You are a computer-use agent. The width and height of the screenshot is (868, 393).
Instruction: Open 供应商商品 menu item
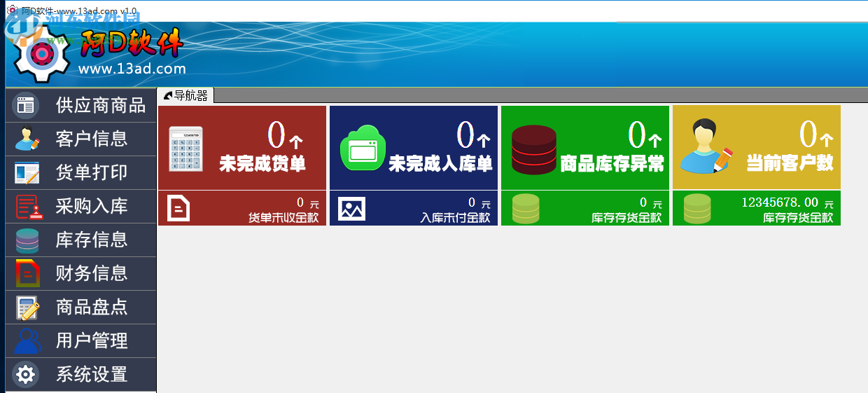[x=80, y=105]
